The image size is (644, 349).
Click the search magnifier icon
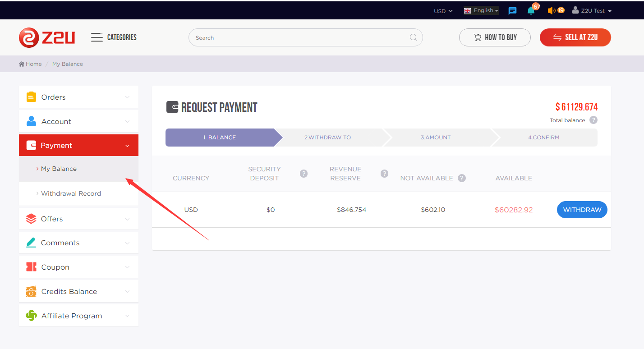click(x=413, y=37)
